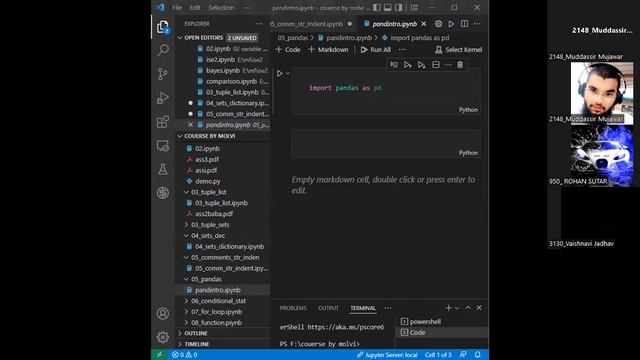Open the Explorer view in activity bar
Viewport: 640px width, 360px height.
click(163, 27)
